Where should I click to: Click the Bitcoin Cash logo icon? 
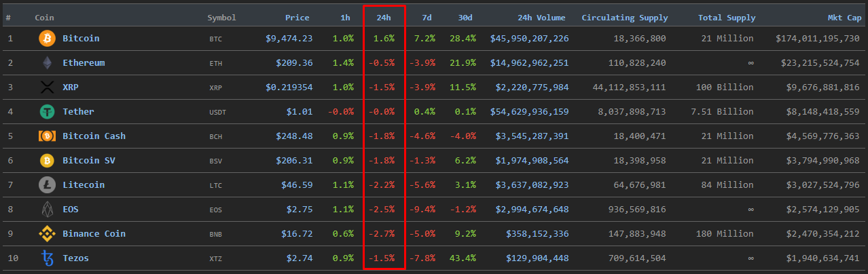click(x=47, y=136)
